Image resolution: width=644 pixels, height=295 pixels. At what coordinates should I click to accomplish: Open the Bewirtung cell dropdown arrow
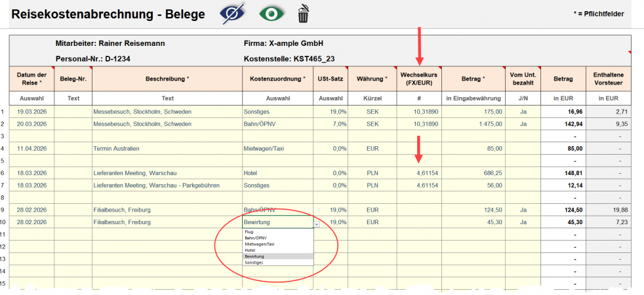click(x=317, y=223)
